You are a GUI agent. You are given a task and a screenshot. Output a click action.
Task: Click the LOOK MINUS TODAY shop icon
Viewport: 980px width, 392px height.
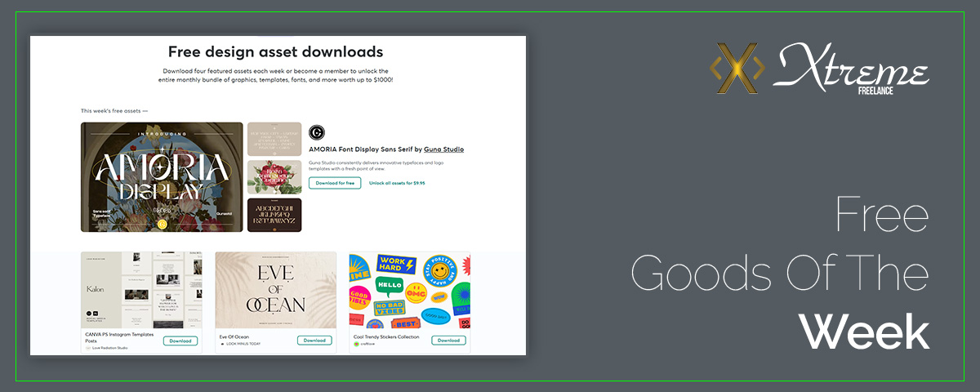(222, 344)
